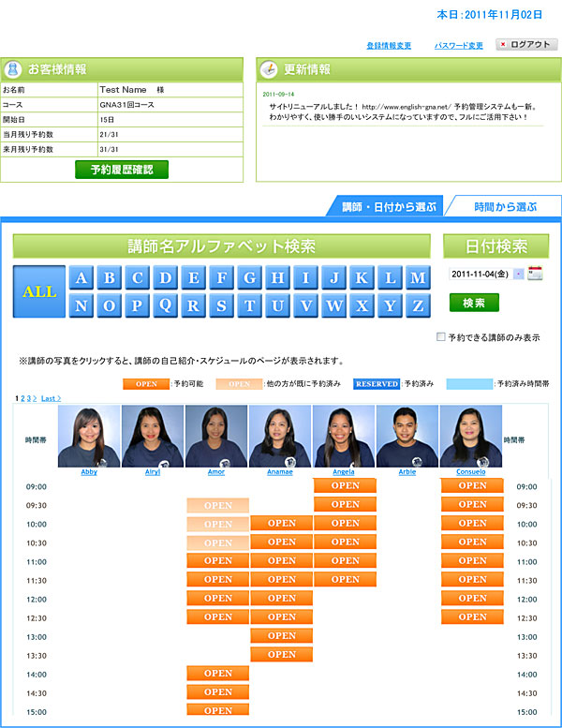Viewport: 562px width, 728px height.
Task: Filter teachers by letter H
Action: point(277,277)
